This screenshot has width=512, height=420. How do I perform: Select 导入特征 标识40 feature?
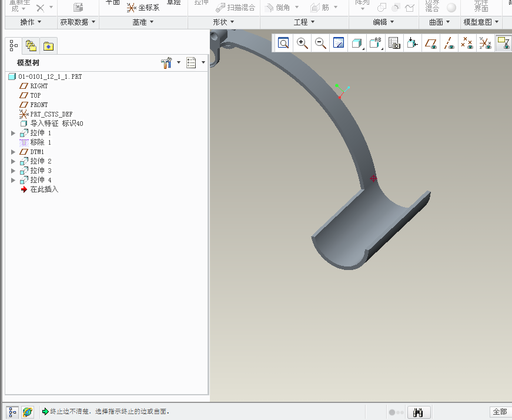[x=52, y=124]
